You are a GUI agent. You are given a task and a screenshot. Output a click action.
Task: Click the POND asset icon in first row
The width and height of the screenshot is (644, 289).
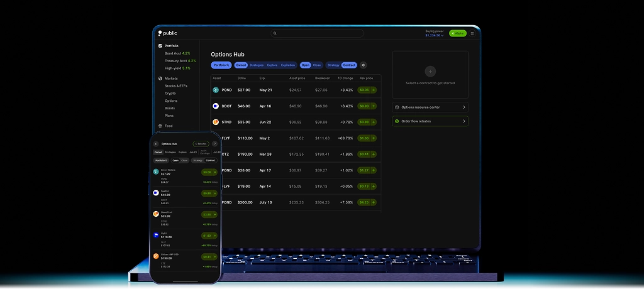click(216, 90)
